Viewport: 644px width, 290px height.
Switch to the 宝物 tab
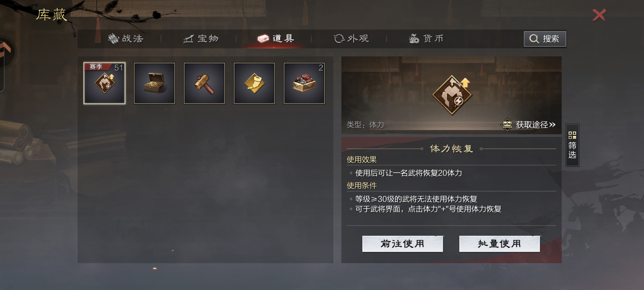201,39
